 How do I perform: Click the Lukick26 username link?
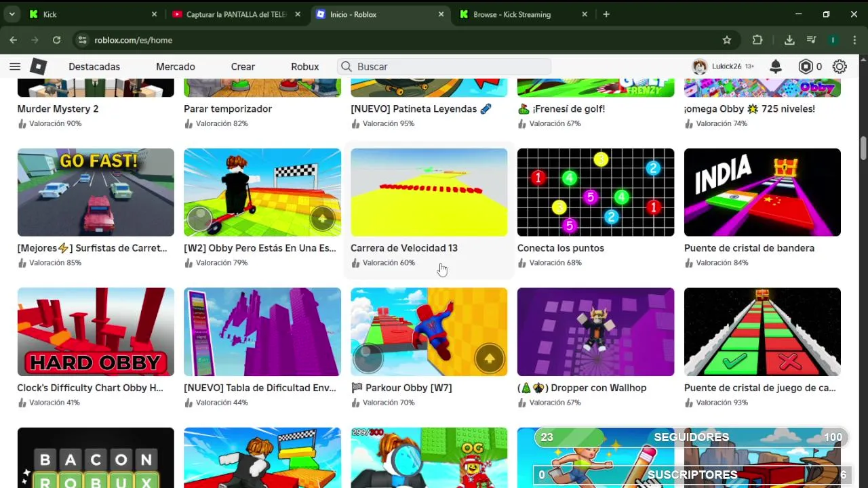[x=727, y=66]
